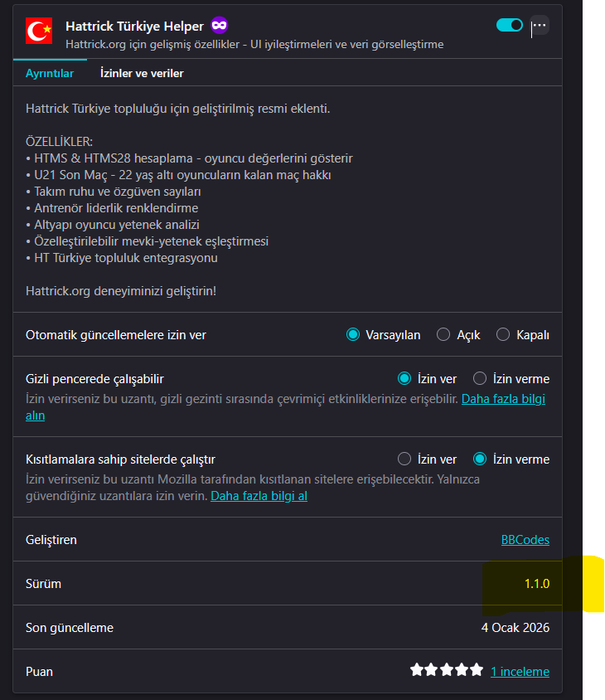This screenshot has width=605, height=700.
Task: Click the Geliştiren label
Action: click(51, 540)
